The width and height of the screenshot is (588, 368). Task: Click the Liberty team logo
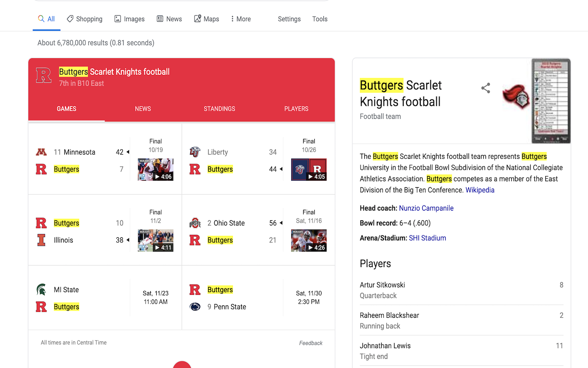pyautogui.click(x=195, y=152)
